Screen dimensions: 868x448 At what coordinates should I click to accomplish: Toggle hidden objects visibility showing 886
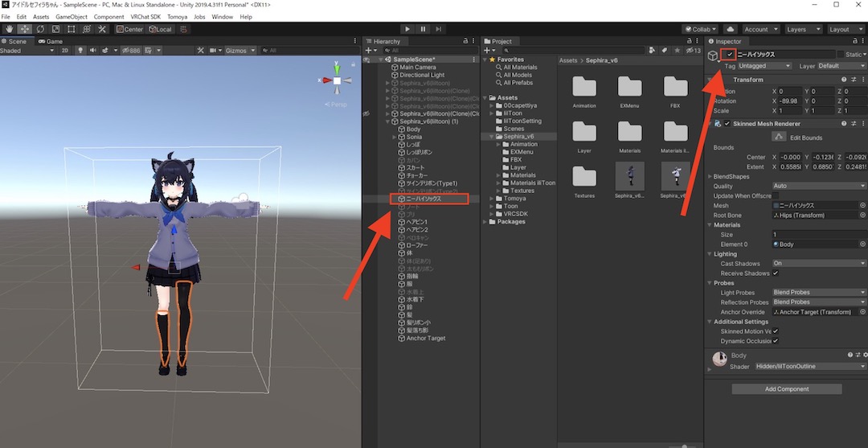tap(131, 51)
